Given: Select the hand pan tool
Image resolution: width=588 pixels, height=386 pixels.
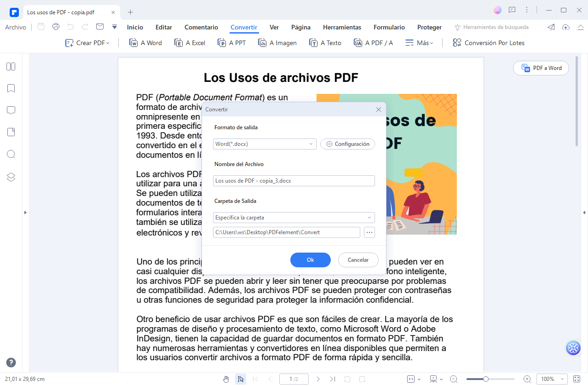Looking at the screenshot, I should coord(226,379).
